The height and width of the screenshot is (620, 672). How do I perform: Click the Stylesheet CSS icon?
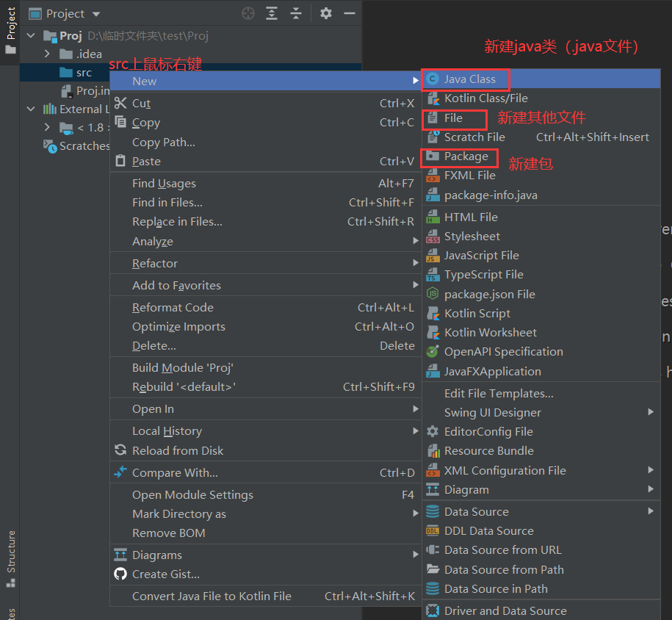433,236
